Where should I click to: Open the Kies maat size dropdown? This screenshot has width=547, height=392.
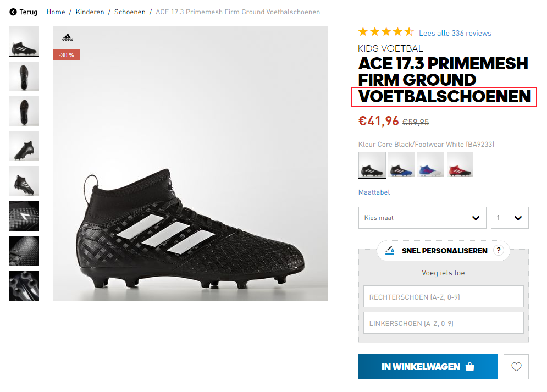coord(422,218)
